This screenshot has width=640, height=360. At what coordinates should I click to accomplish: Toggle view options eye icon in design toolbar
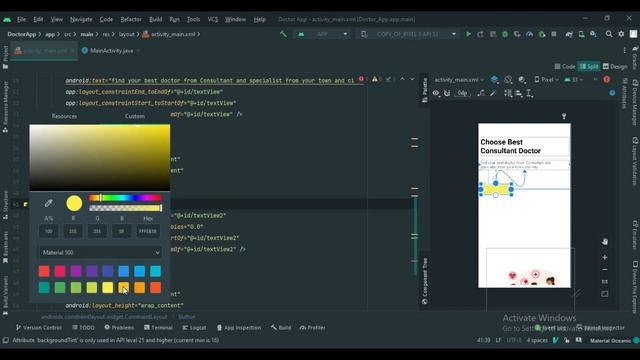click(x=436, y=93)
